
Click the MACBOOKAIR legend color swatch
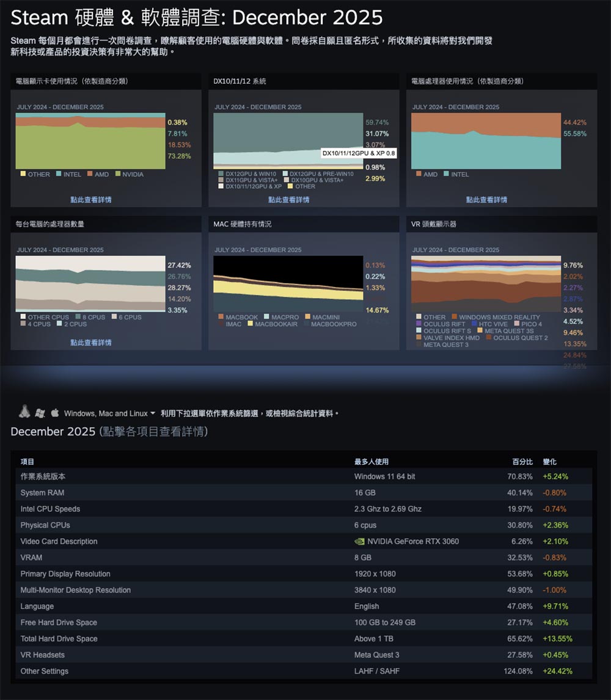[x=250, y=324]
